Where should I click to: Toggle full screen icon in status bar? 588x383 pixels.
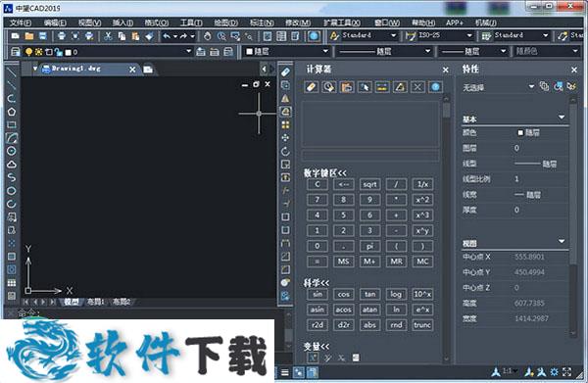coord(567,372)
